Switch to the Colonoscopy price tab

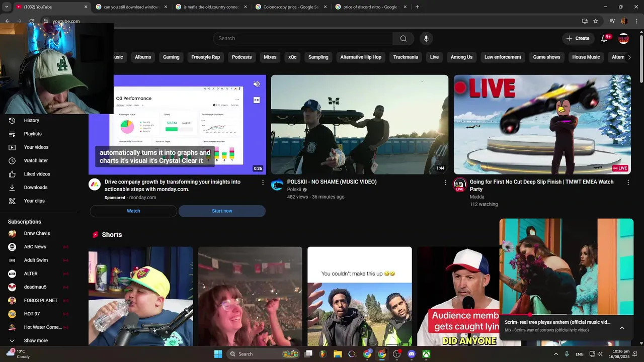tap(290, 7)
